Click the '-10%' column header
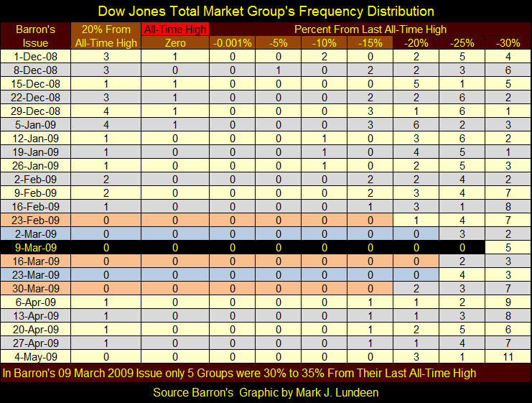The image size is (532, 403). [x=325, y=43]
